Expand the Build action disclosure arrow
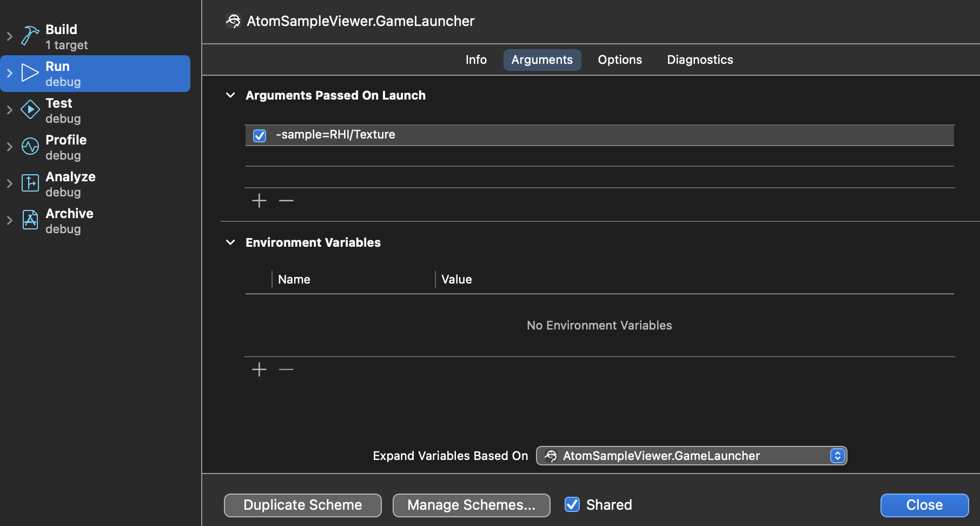Screen dimensions: 980x526 tap(9, 36)
